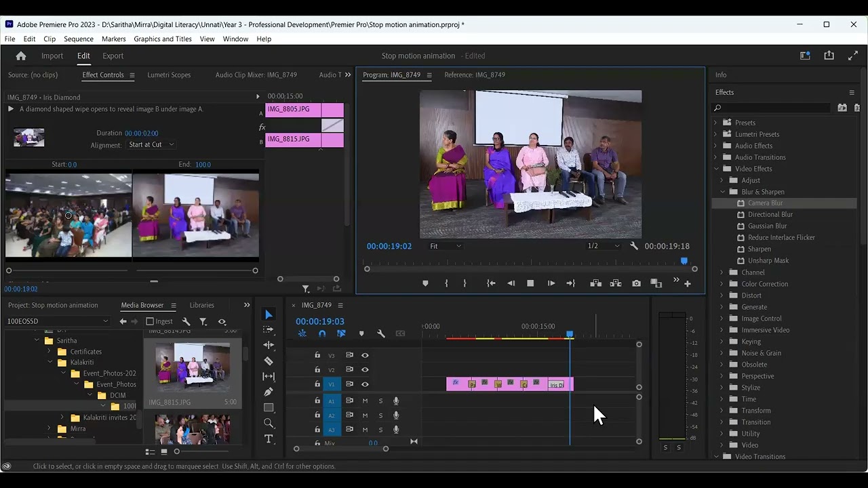Select the Pen tool
The image size is (868, 488).
[x=269, y=392]
